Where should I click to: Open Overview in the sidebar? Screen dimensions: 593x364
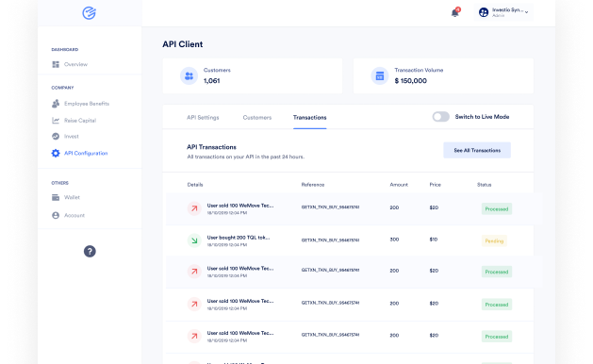click(75, 64)
